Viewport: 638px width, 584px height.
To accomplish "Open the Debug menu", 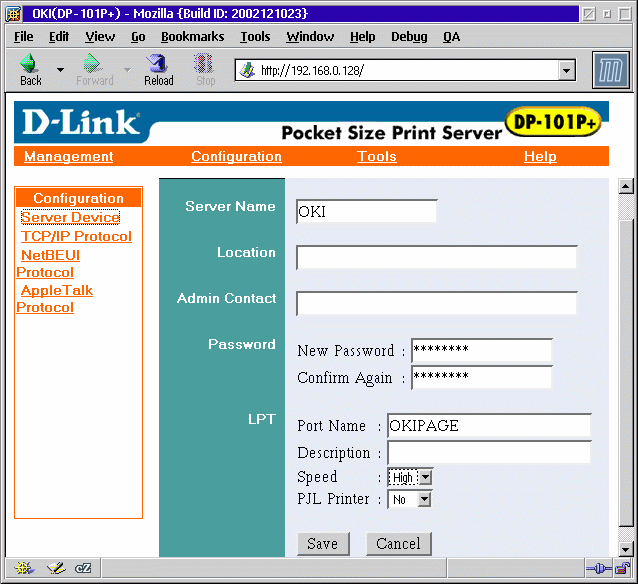I will 409,37.
